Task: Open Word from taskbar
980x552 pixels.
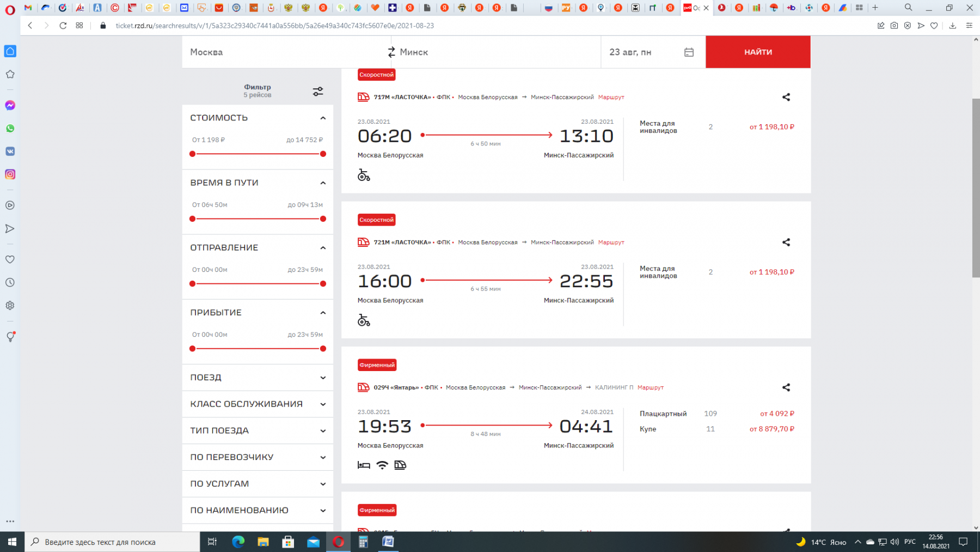Action: pyautogui.click(x=388, y=542)
